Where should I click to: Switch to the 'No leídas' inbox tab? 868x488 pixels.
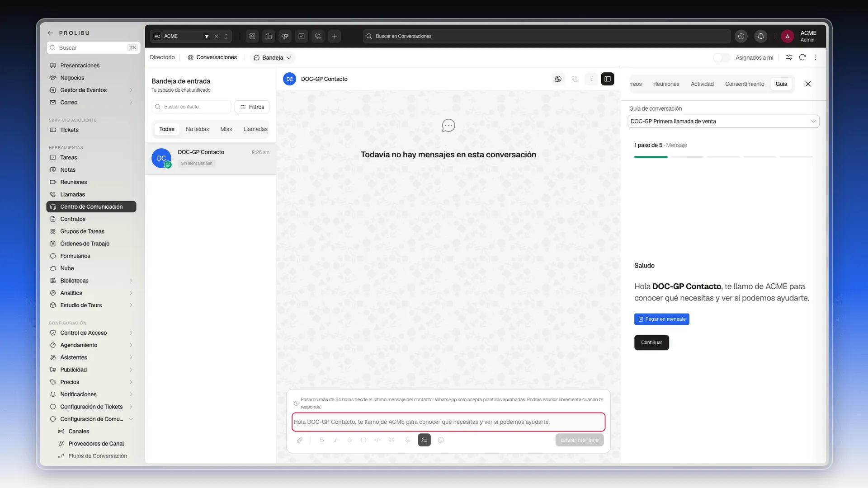coord(197,129)
